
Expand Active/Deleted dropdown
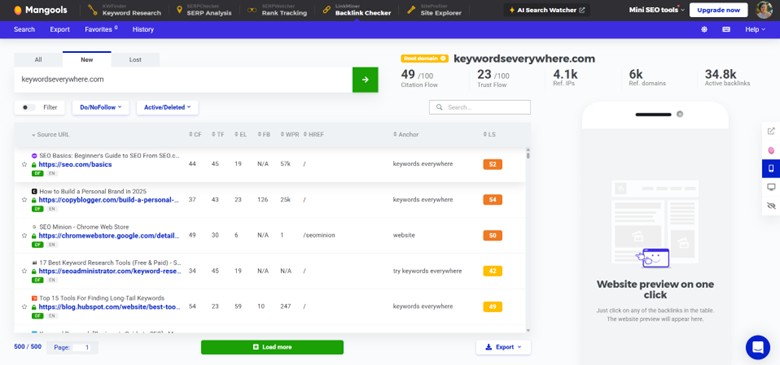click(168, 107)
